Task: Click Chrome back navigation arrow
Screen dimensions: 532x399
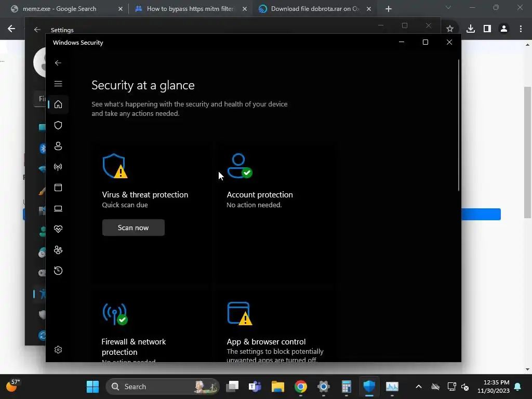Action: pyautogui.click(x=11, y=29)
